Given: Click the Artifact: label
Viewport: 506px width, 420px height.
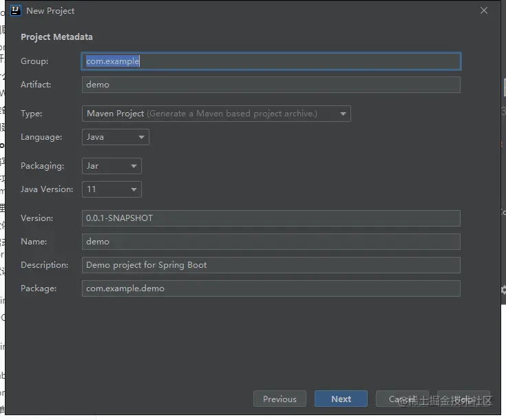Looking at the screenshot, I should pyautogui.click(x=36, y=85).
